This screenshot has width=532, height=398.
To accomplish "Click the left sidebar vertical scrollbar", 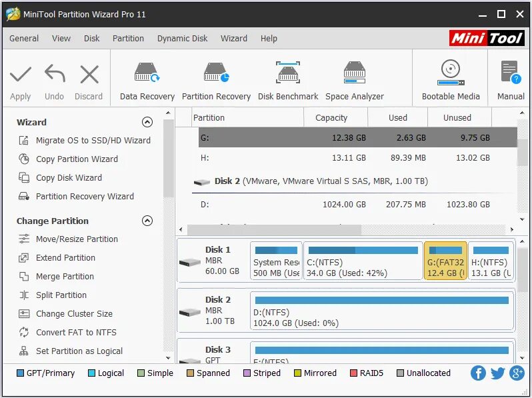I will tap(168, 159).
